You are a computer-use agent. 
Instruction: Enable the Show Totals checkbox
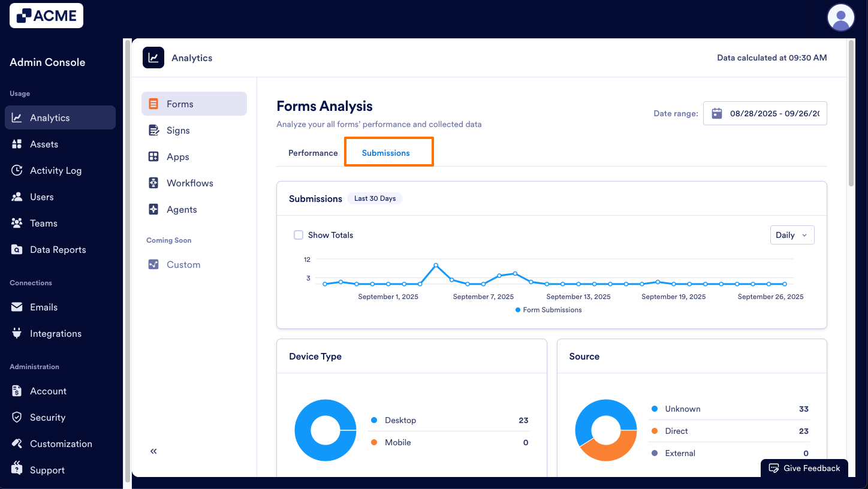[x=299, y=235]
